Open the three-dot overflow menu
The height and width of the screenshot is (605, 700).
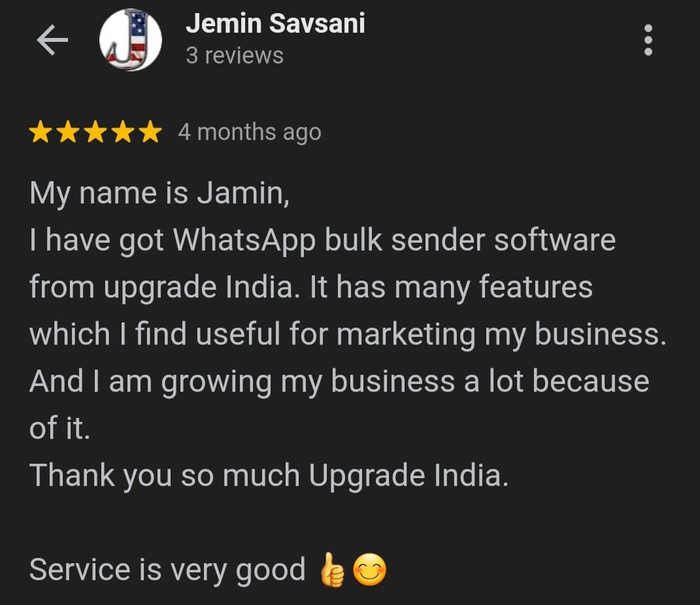648,40
